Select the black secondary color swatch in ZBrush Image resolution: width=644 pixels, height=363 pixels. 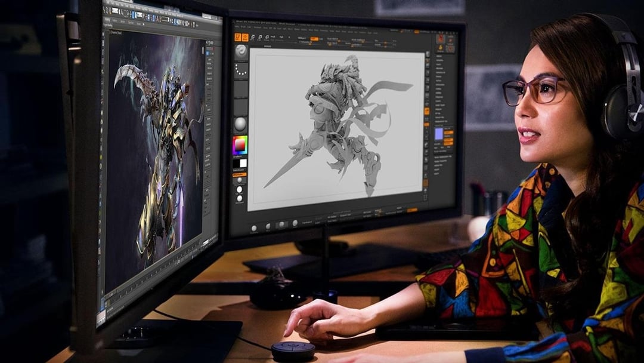pos(236,163)
